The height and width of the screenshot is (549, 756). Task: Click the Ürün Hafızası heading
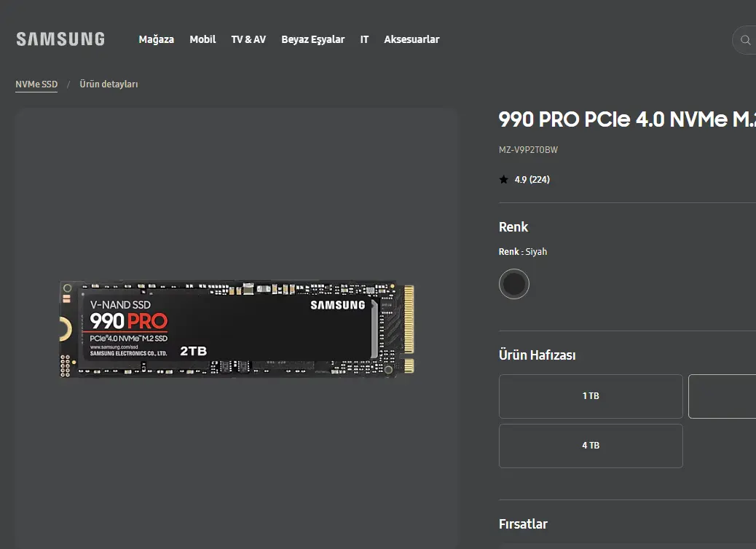click(x=537, y=355)
